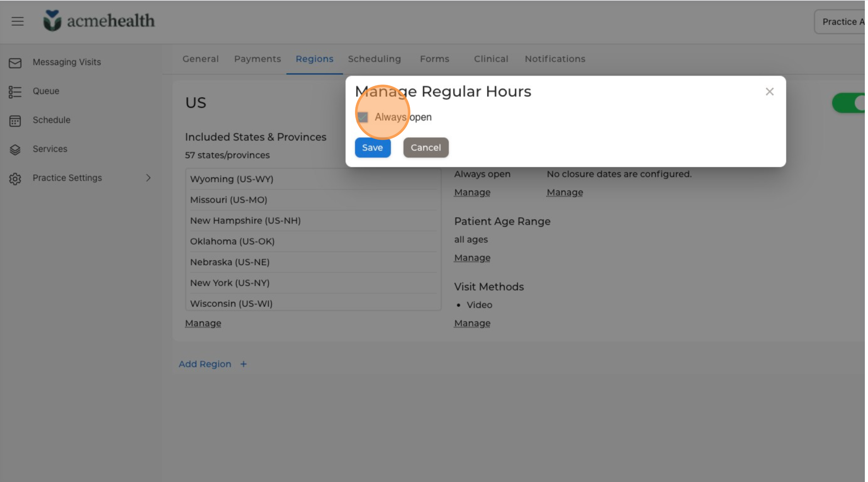Close the Manage Regular Hours dialog
This screenshot has width=868, height=482.
click(x=769, y=92)
